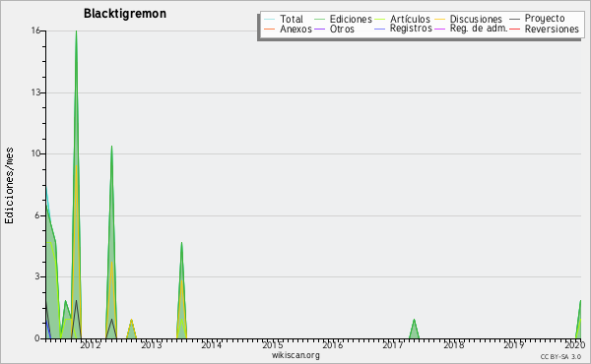The height and width of the screenshot is (364, 591).
Task: Click the small green peak in 2017
Action: (414, 329)
